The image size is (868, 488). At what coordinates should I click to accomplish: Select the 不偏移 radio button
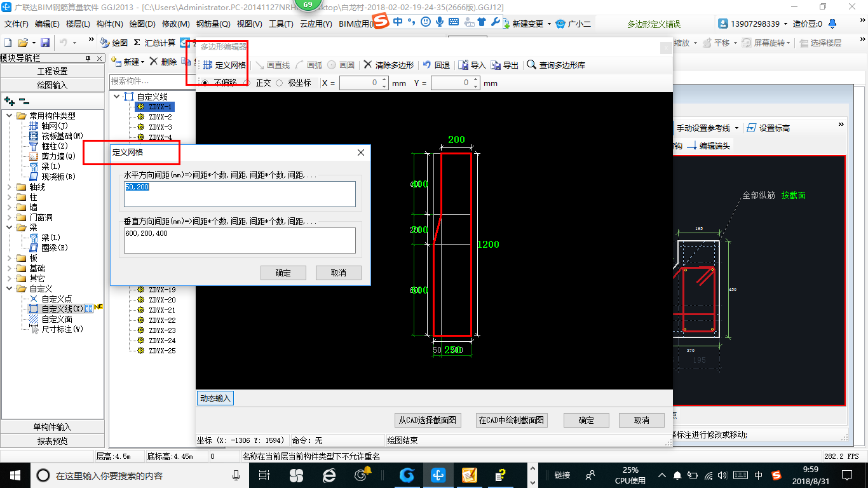pyautogui.click(x=204, y=83)
